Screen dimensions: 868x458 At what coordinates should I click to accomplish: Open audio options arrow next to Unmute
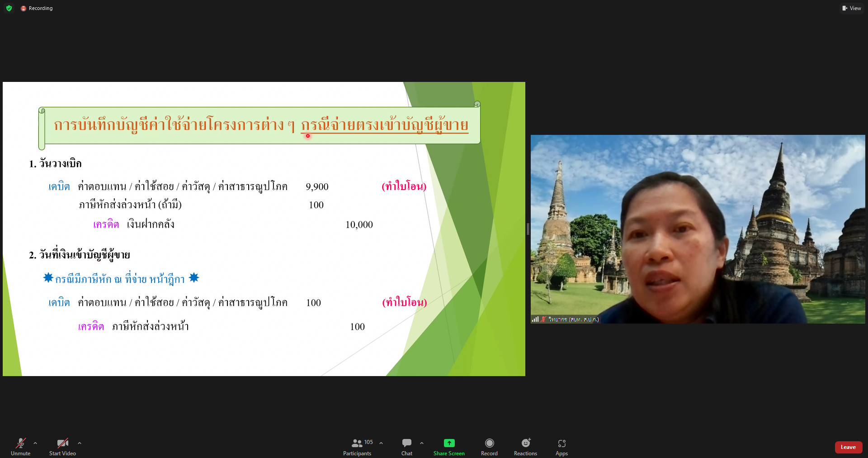(35, 443)
